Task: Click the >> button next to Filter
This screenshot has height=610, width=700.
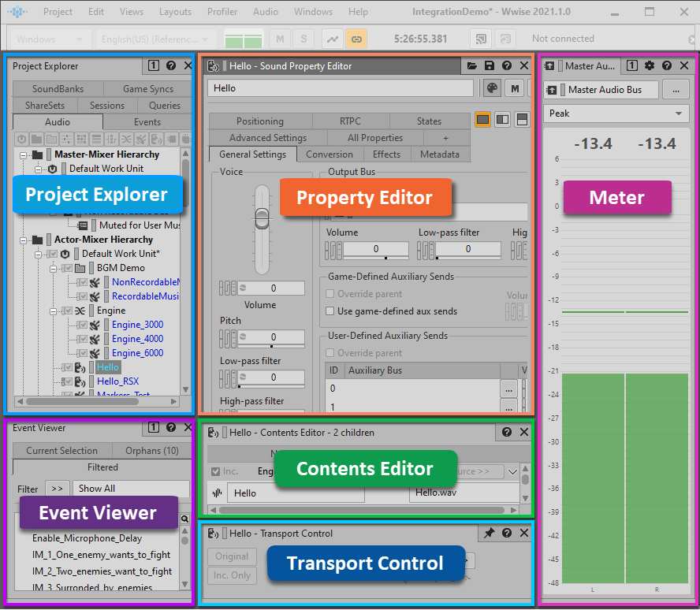Action: tap(57, 489)
